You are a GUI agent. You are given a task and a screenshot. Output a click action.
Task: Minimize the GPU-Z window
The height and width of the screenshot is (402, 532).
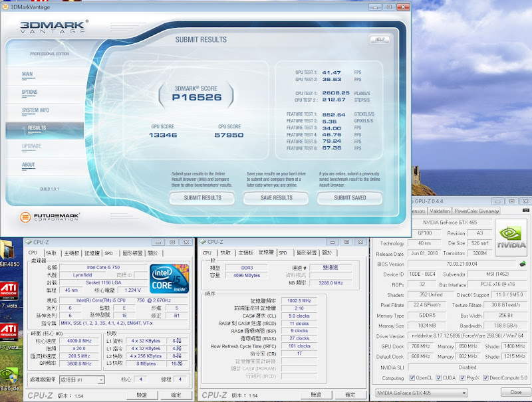point(497,201)
